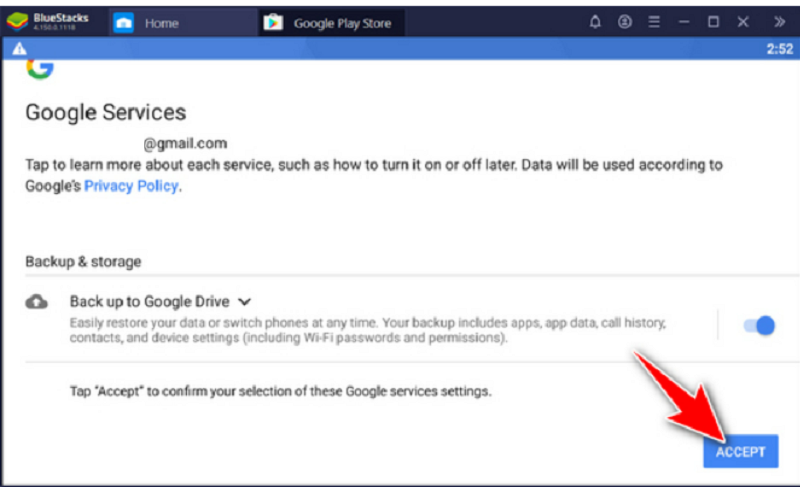800x487 pixels.
Task: Open the BlueStacks hamburger menu
Action: pos(654,22)
